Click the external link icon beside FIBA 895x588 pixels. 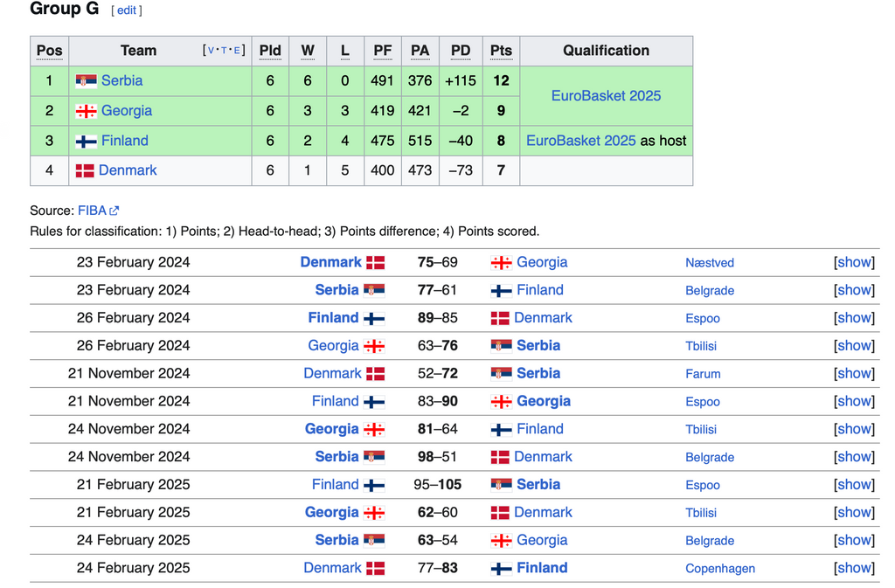point(114,211)
